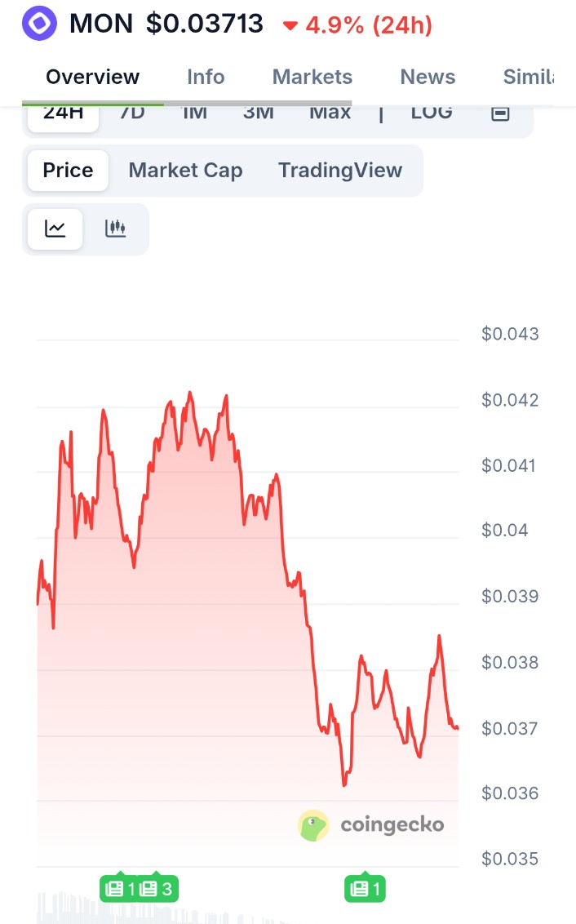This screenshot has width=576, height=924.
Task: Click the leftmost news marker labeled 1
Action: tap(120, 889)
